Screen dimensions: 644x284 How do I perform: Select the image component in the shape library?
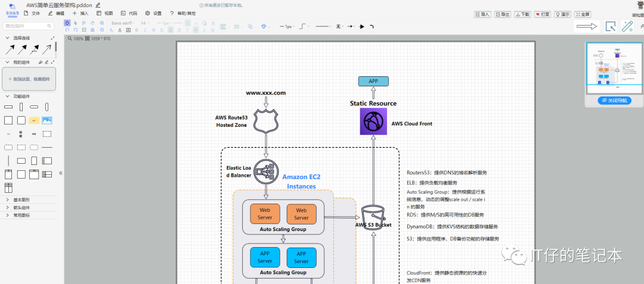(x=47, y=120)
